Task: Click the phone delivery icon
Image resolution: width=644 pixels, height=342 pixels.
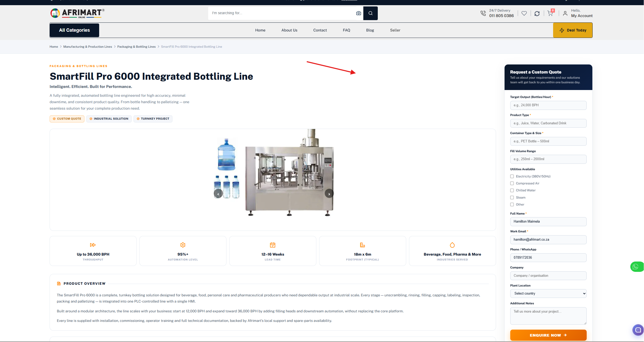Action: coord(483,13)
